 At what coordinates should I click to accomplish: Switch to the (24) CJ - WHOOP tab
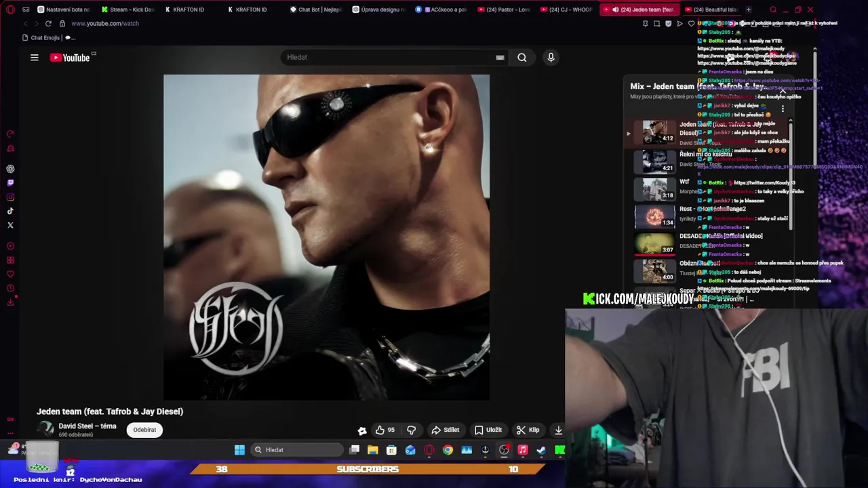pyautogui.click(x=567, y=9)
